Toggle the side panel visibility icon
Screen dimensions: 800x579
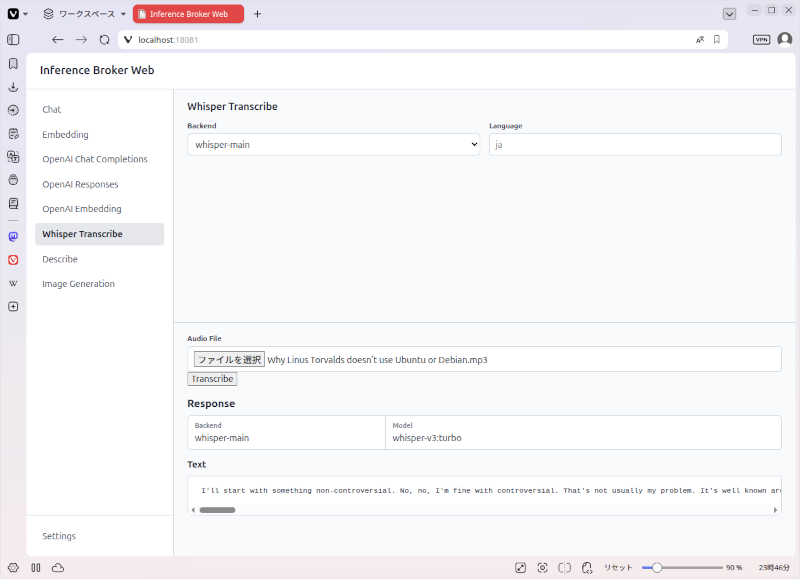(14, 40)
